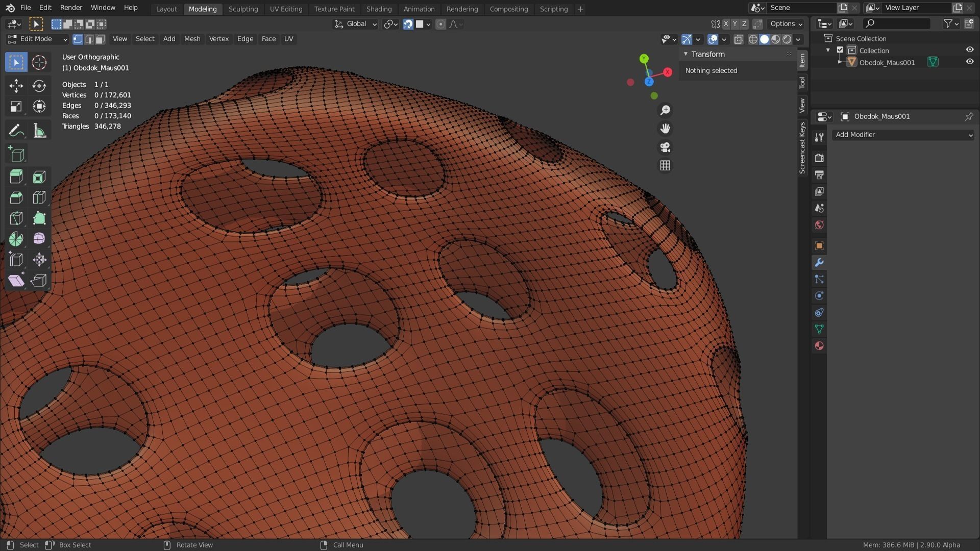
Task: Enable face select mode
Action: (x=101, y=39)
